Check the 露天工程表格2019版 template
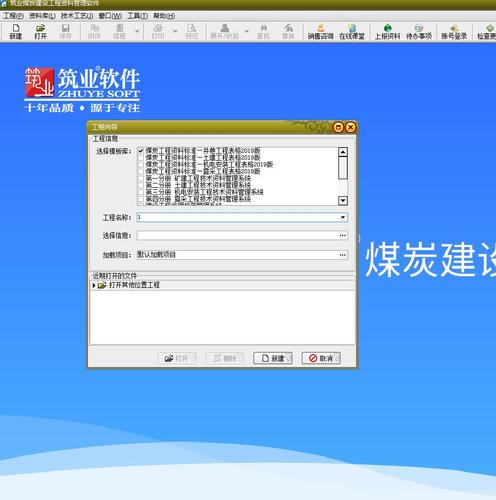496x500 pixels. 141,172
